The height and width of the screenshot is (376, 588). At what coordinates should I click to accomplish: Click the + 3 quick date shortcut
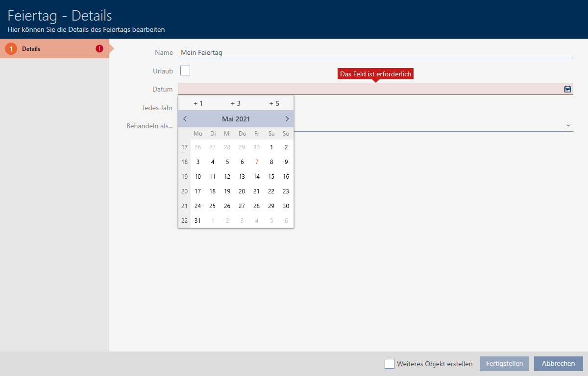tap(236, 103)
